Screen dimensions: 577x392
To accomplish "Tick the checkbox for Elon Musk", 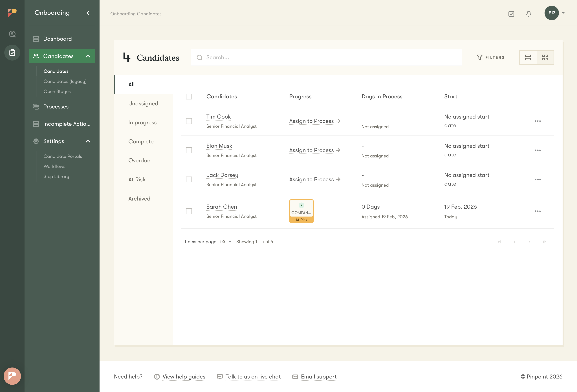I will pos(189,150).
